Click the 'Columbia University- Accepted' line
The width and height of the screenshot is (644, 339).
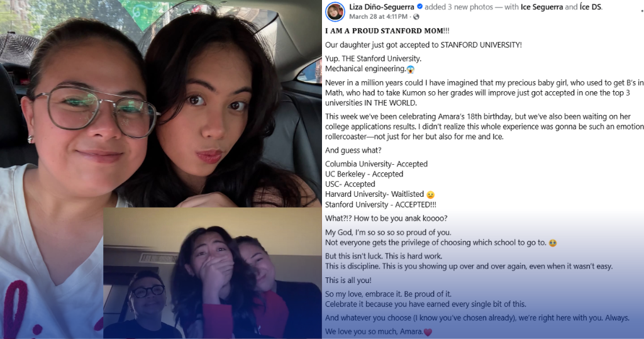tap(376, 164)
